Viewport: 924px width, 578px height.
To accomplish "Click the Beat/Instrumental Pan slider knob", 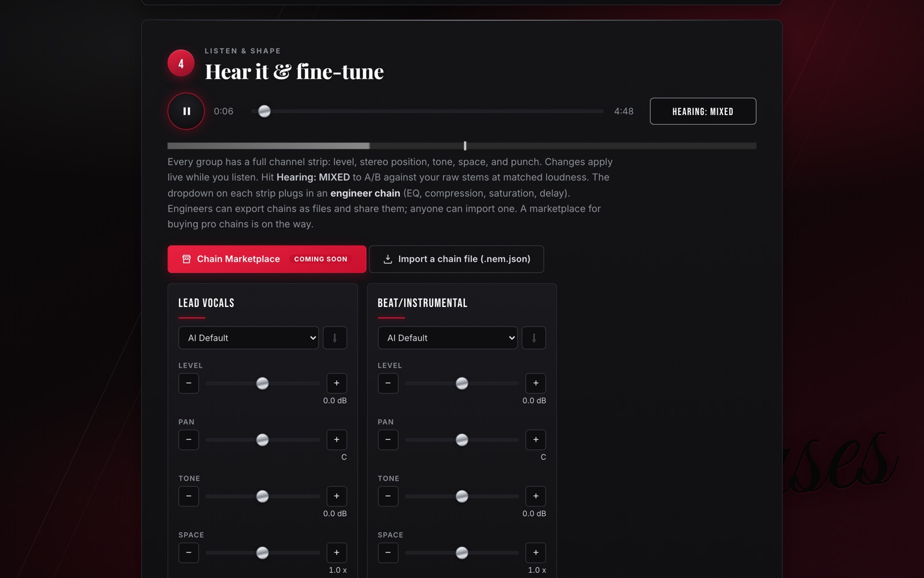I will pyautogui.click(x=462, y=440).
